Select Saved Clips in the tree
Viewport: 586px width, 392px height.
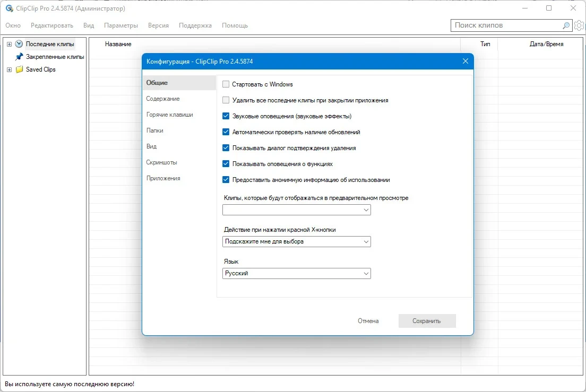[x=41, y=69]
